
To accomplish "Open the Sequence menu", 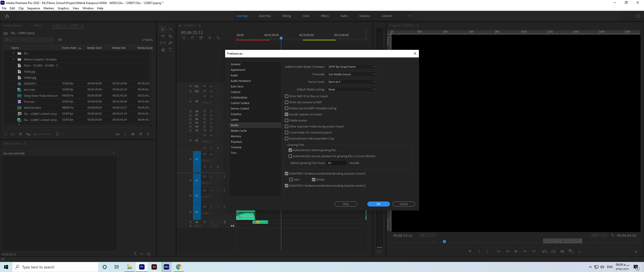I will point(33,8).
